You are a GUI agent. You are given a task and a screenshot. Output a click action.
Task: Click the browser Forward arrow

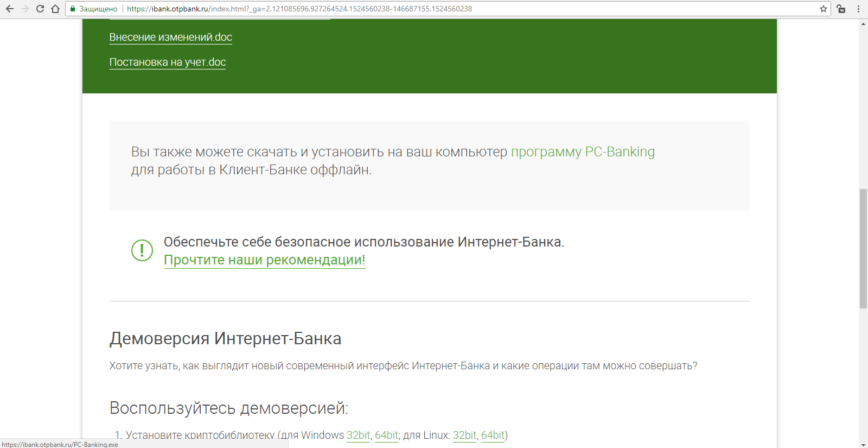tap(25, 9)
